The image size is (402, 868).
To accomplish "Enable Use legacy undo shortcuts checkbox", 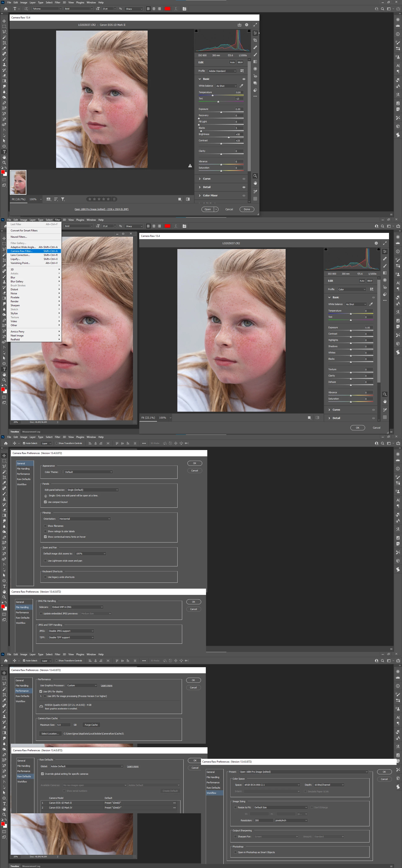I will click(45, 577).
